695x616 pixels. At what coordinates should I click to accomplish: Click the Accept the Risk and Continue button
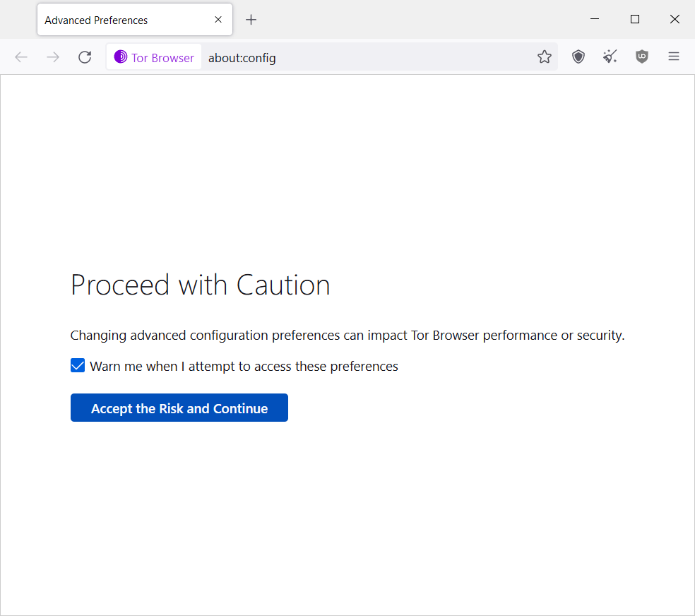[179, 408]
